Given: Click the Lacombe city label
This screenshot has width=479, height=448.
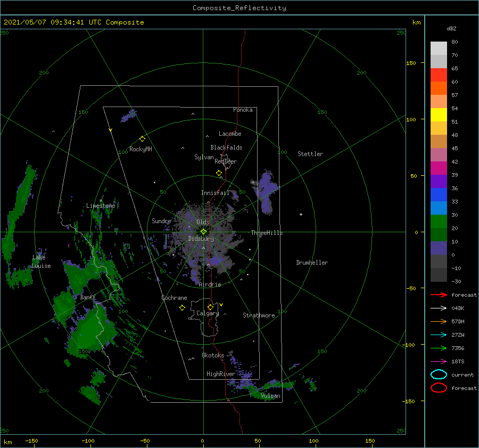Looking at the screenshot, I should pos(230,134).
